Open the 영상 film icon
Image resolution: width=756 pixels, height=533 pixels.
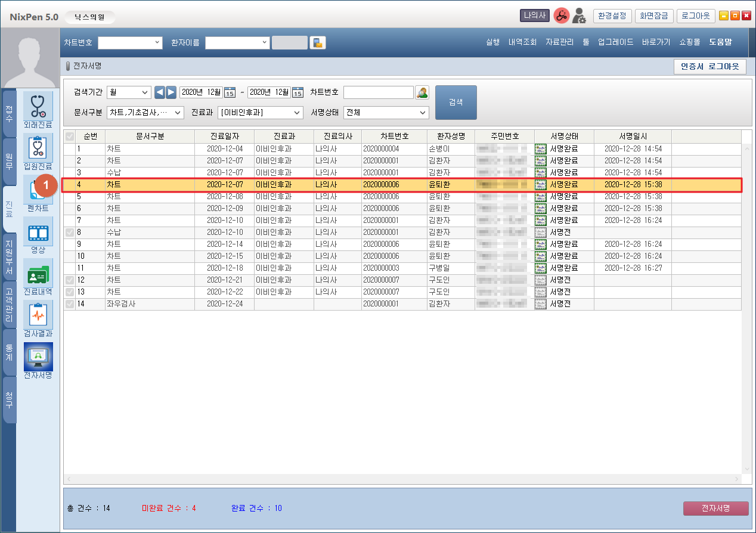[x=38, y=231]
